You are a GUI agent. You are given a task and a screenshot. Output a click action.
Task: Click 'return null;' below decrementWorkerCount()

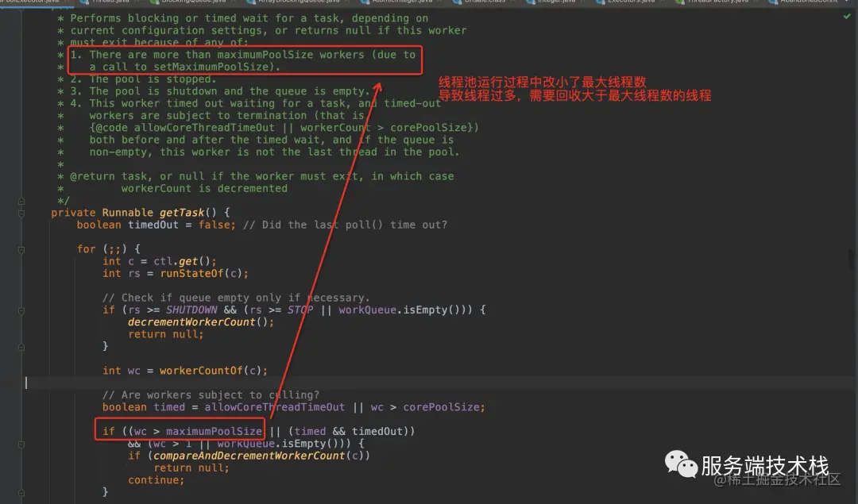pyautogui.click(x=166, y=334)
